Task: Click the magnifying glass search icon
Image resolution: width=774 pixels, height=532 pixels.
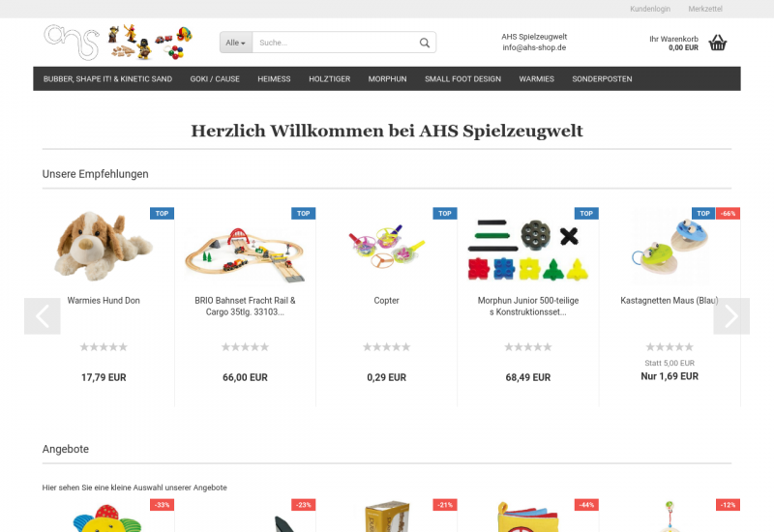Action: [425, 43]
